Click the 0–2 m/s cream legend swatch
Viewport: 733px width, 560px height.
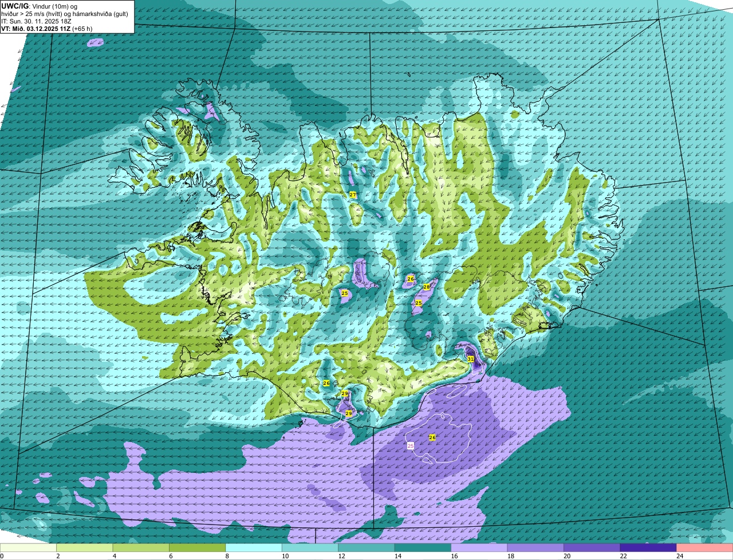(x=28, y=548)
